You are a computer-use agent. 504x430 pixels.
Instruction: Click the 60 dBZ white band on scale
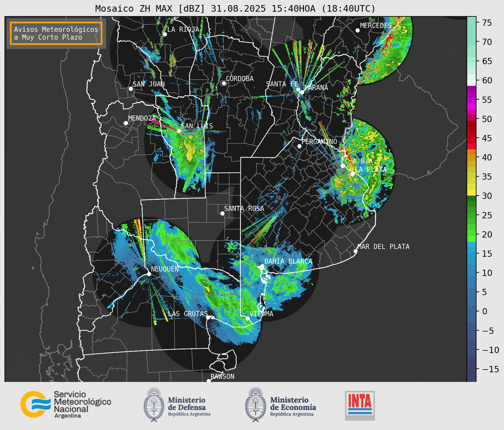(x=471, y=83)
